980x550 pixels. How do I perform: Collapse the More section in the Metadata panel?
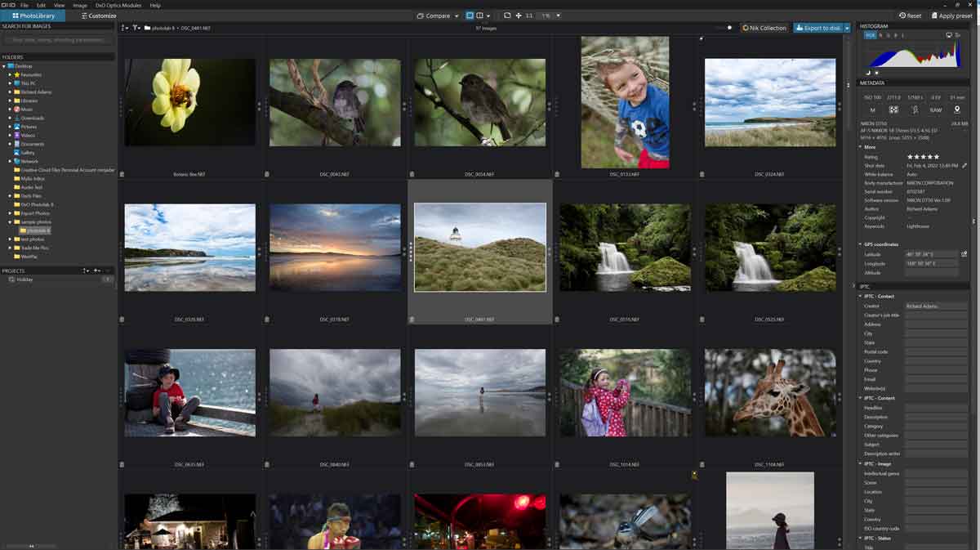click(x=860, y=147)
